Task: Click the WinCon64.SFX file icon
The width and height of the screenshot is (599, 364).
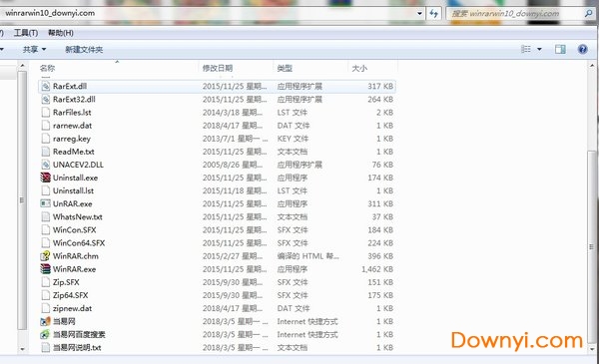Action: tap(46, 242)
